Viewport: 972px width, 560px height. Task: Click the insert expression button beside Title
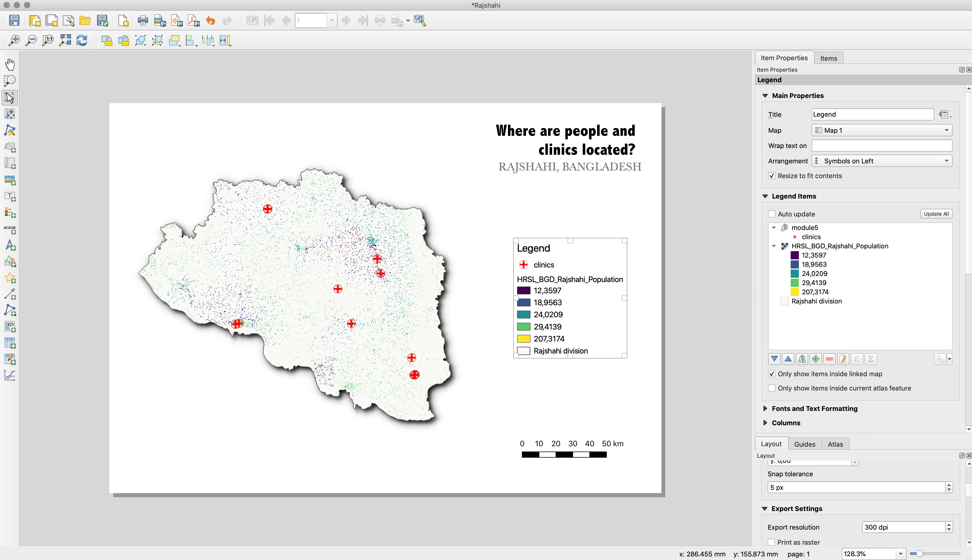(x=944, y=114)
